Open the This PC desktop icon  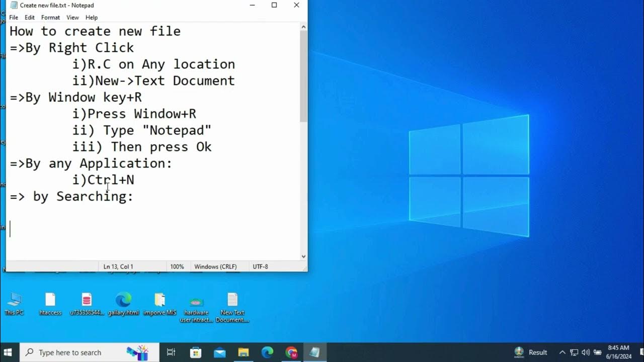pos(14,304)
